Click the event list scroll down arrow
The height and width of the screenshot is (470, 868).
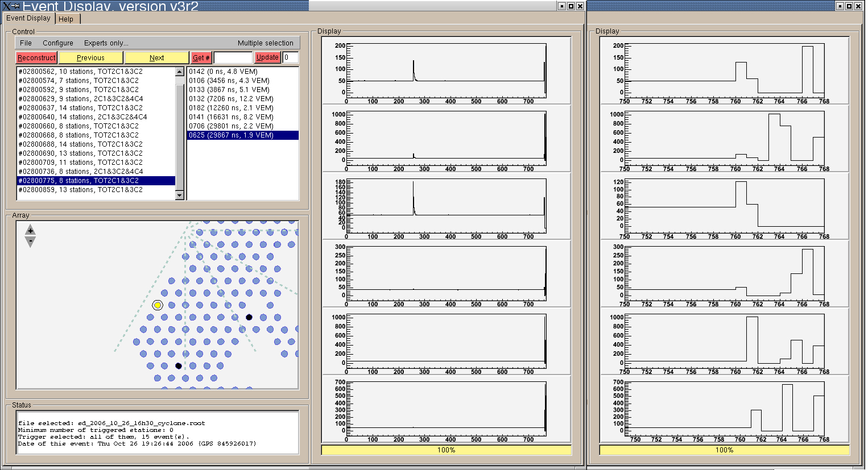click(180, 196)
